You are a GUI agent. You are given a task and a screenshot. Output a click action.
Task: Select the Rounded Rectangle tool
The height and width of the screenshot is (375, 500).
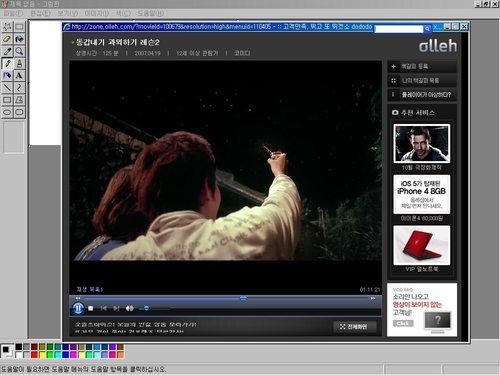(19, 112)
